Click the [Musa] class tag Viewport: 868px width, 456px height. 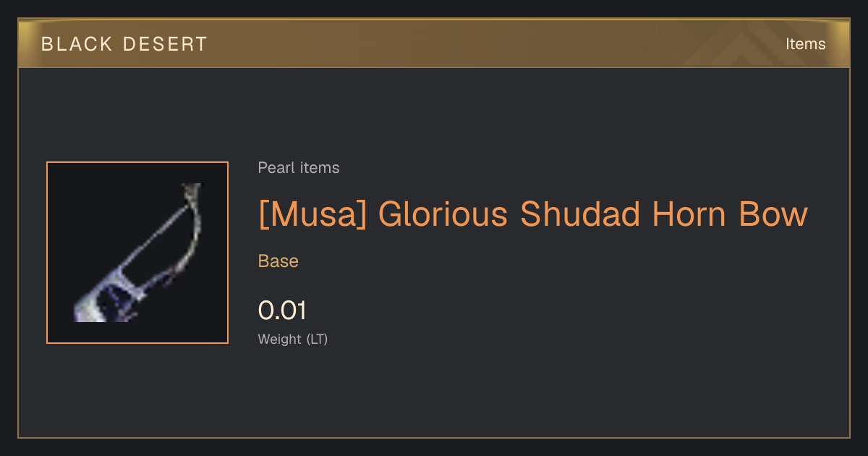[312, 214]
